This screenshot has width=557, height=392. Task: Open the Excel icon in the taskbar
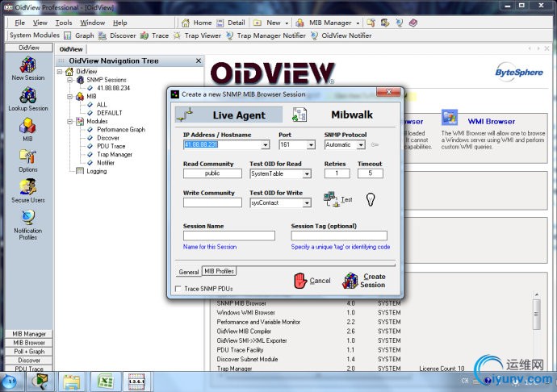click(x=105, y=382)
